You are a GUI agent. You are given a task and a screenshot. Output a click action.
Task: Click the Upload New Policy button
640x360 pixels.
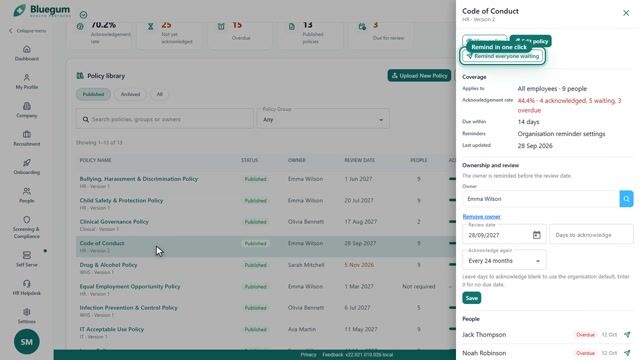[x=419, y=76]
